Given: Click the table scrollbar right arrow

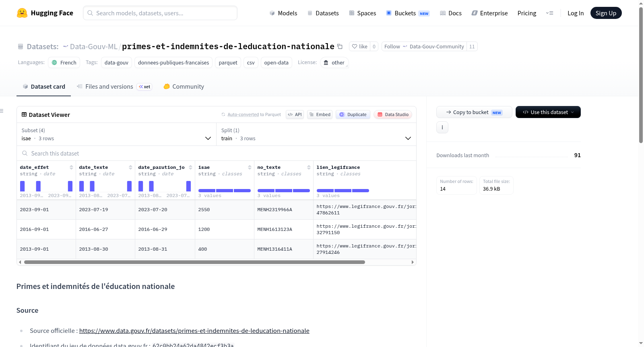Looking at the screenshot, I should click(413, 262).
